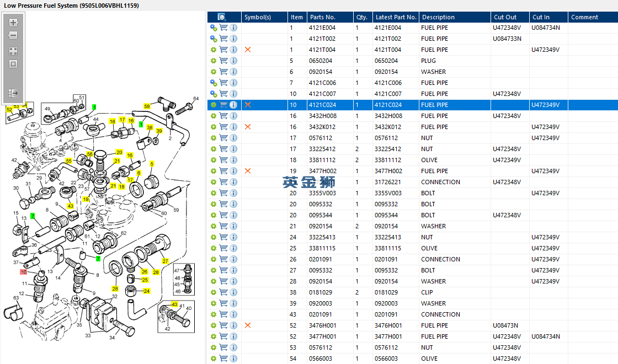
Task: Click part number 0566003 in Parts No. column
Action: pyautogui.click(x=321, y=358)
